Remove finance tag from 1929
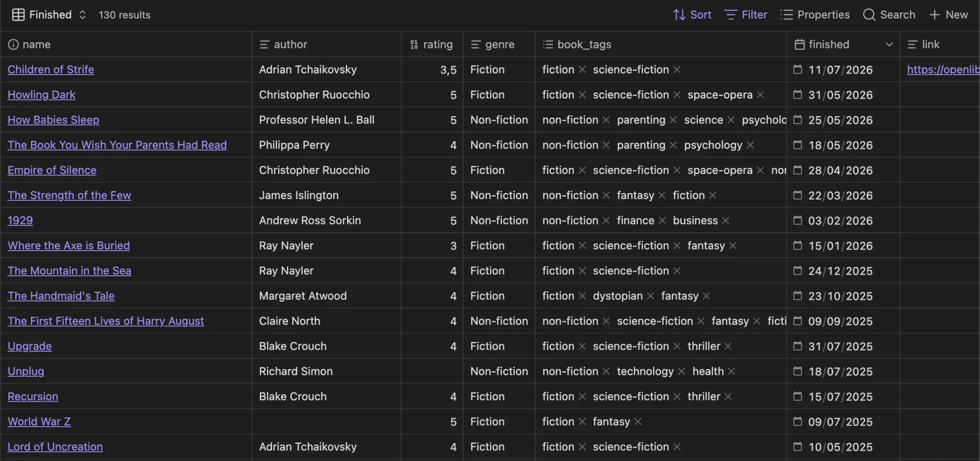980x461 pixels. tap(662, 220)
